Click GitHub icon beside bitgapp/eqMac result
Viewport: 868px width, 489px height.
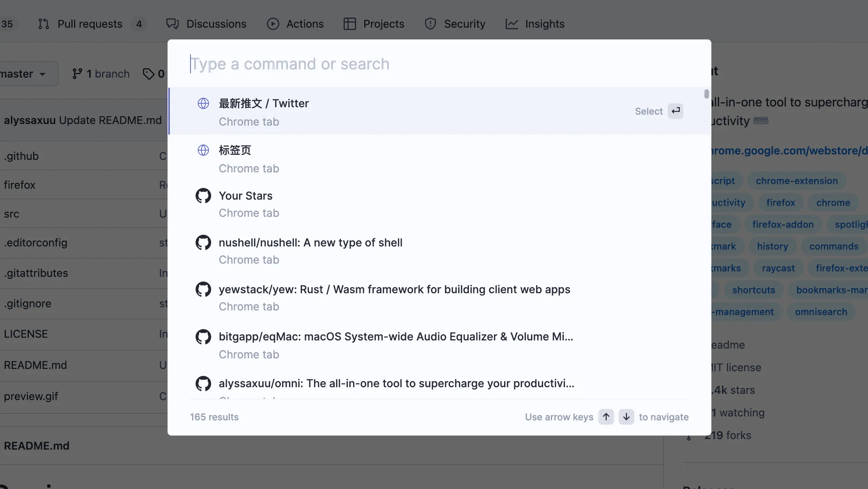pos(203,337)
